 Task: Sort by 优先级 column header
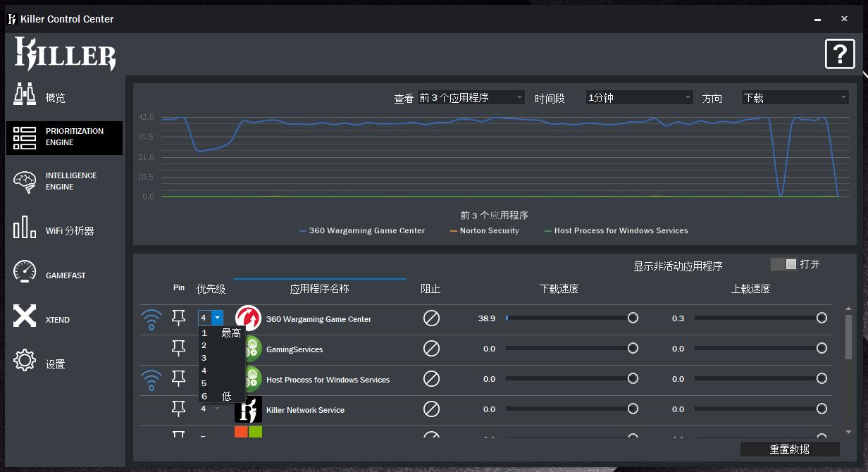211,289
